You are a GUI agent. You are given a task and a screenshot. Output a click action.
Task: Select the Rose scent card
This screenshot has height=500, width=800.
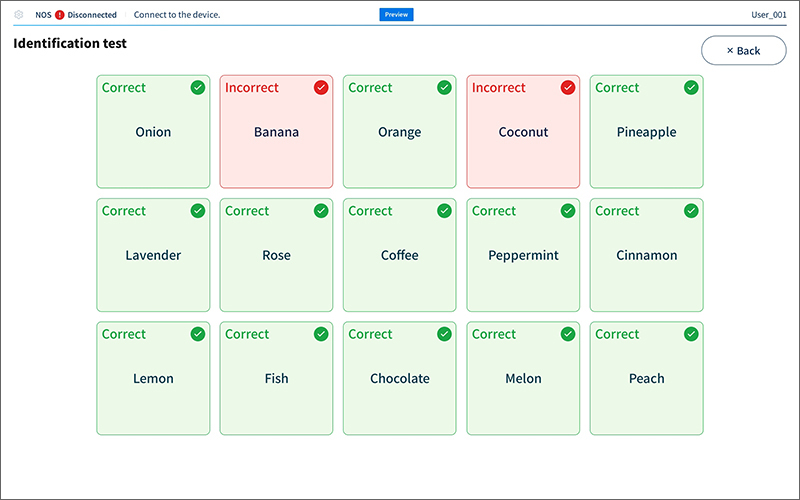(x=276, y=255)
